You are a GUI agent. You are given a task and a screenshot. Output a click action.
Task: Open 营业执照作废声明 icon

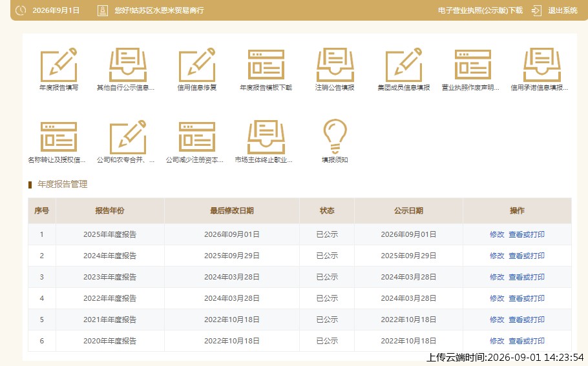click(x=473, y=65)
